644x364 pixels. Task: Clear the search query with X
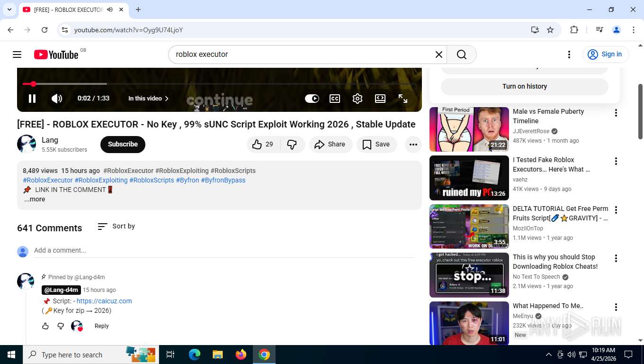[x=439, y=55]
